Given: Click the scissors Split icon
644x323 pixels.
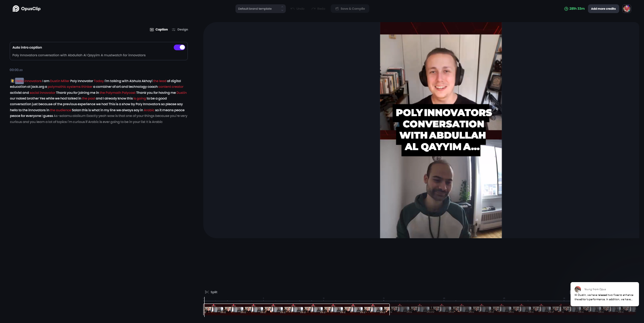Looking at the screenshot, I should click(x=207, y=292).
